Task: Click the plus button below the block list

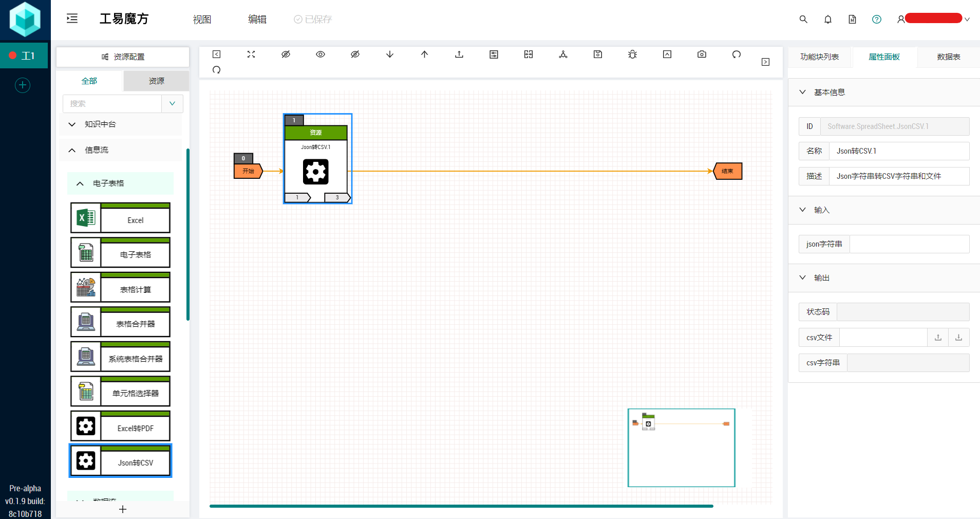Action: [123, 509]
